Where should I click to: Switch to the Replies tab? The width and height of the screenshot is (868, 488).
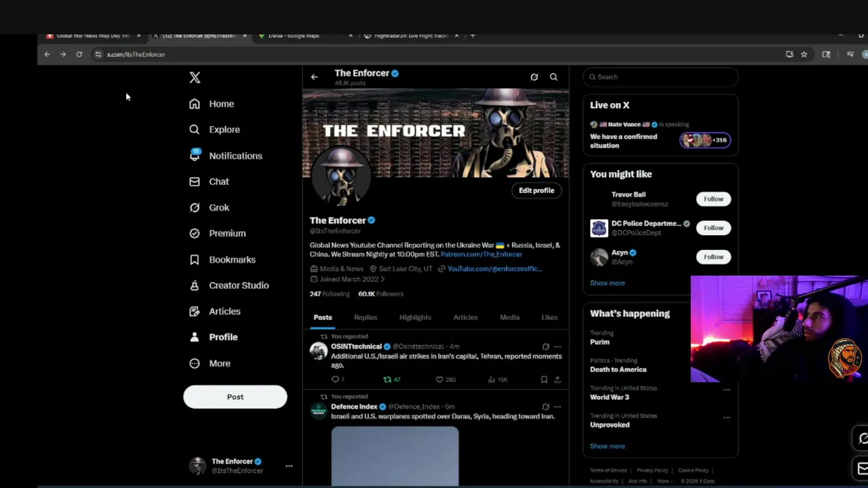point(366,317)
